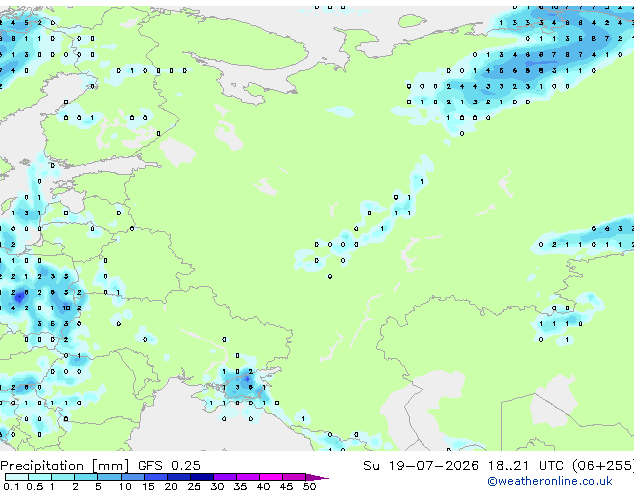This screenshot has width=634, height=490.
Task: Select legend swatch between 10 and 15
Action: point(133,477)
